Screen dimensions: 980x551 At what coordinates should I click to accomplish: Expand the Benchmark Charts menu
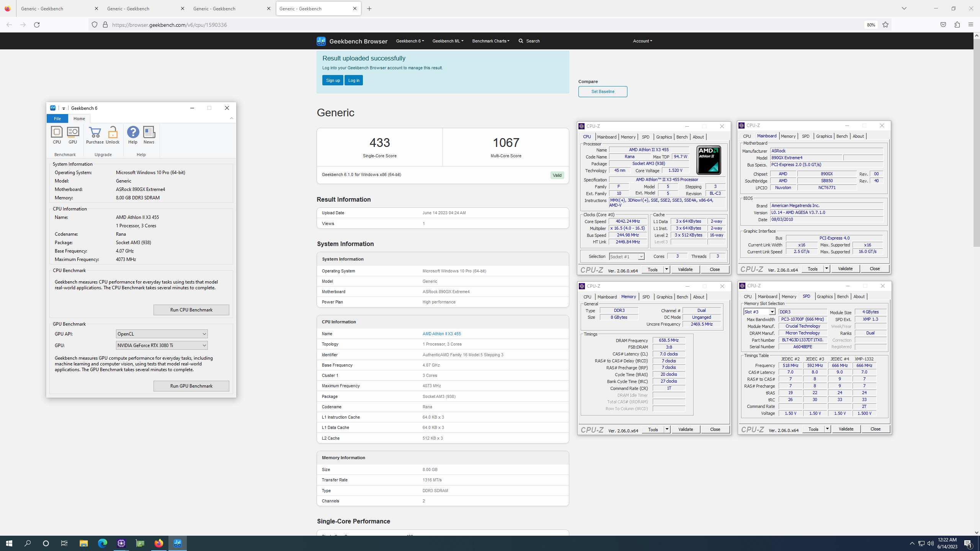click(491, 41)
